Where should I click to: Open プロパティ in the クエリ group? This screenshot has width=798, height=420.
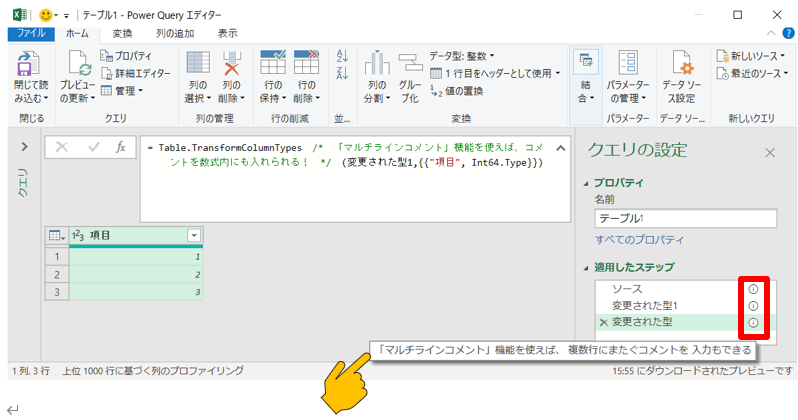pos(126,56)
